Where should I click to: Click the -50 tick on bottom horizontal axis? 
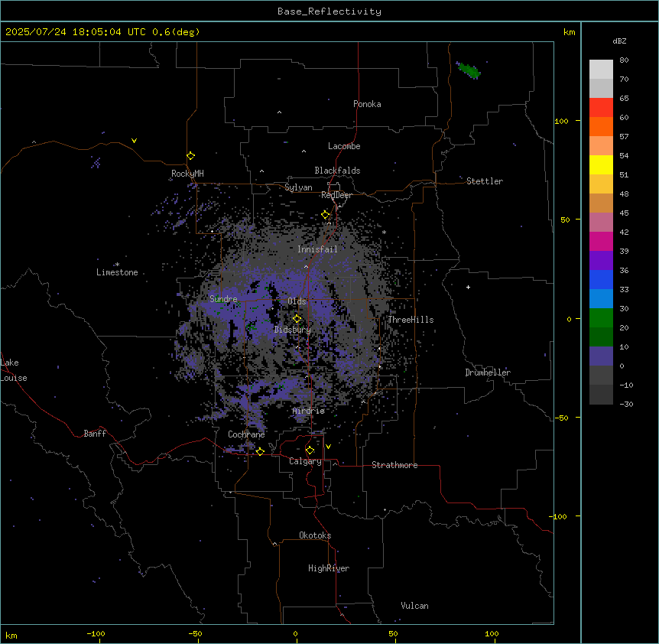196,633
